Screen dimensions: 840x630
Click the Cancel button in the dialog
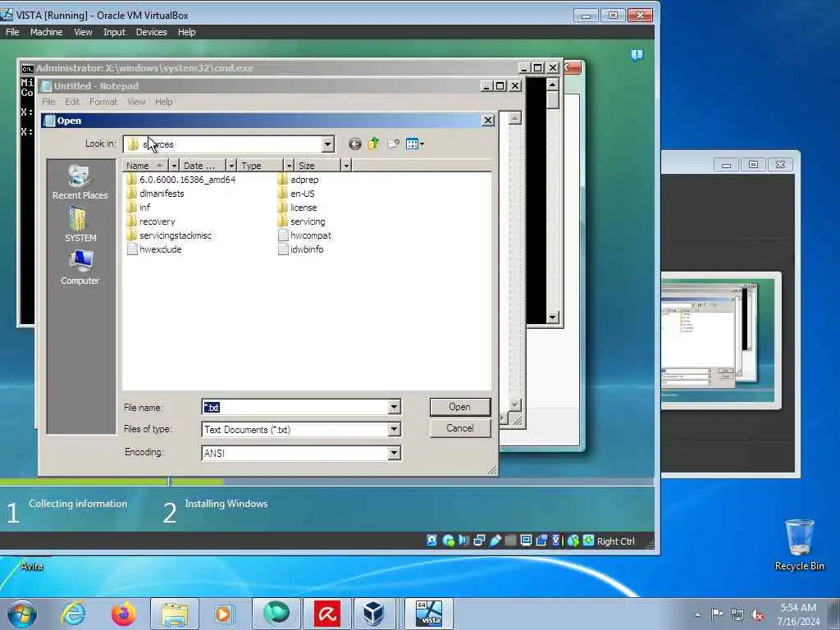(x=459, y=428)
